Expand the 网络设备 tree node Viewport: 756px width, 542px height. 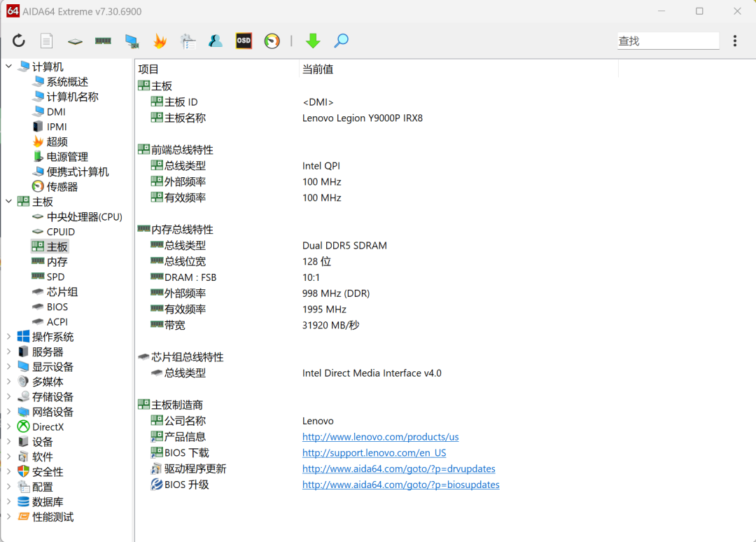tap(8, 411)
